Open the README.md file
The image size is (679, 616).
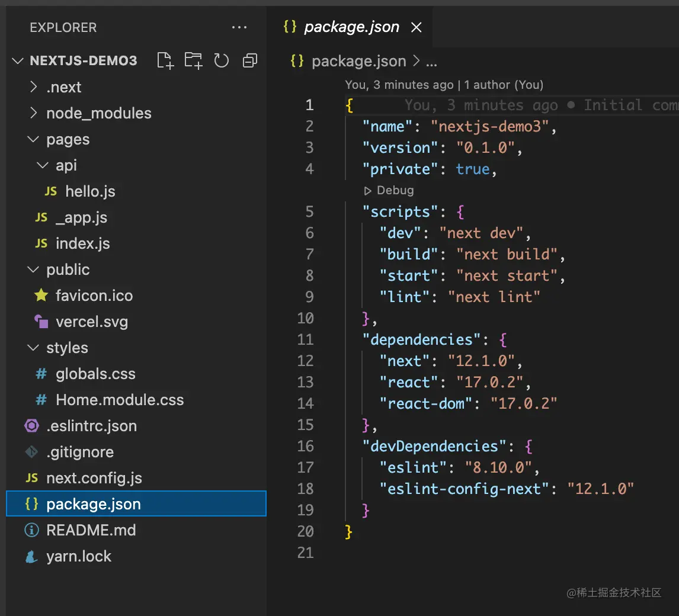(91, 530)
